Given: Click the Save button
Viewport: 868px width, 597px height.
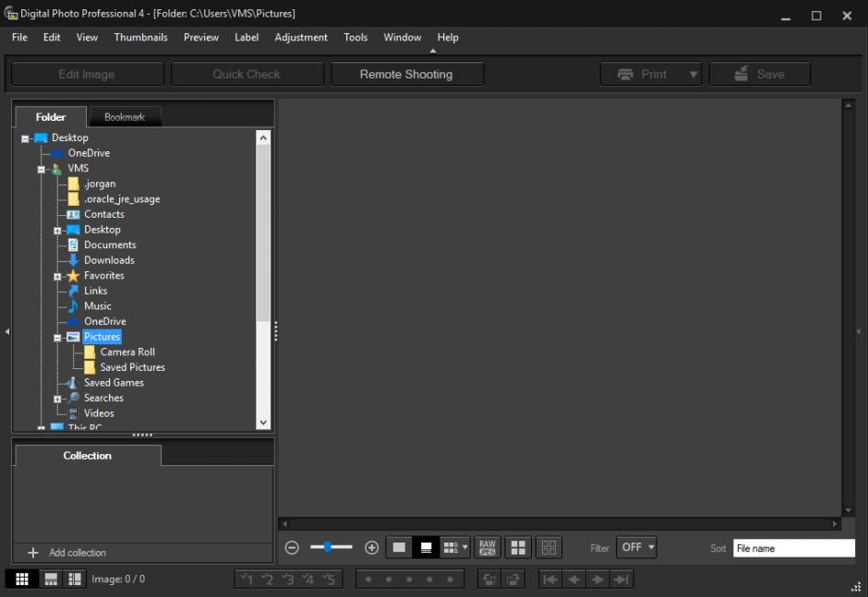Looking at the screenshot, I should [759, 74].
